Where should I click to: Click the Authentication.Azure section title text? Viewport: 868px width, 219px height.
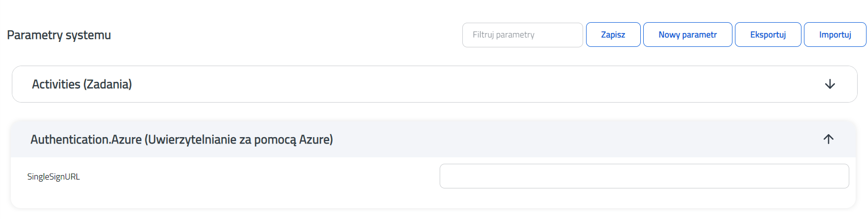click(x=181, y=140)
